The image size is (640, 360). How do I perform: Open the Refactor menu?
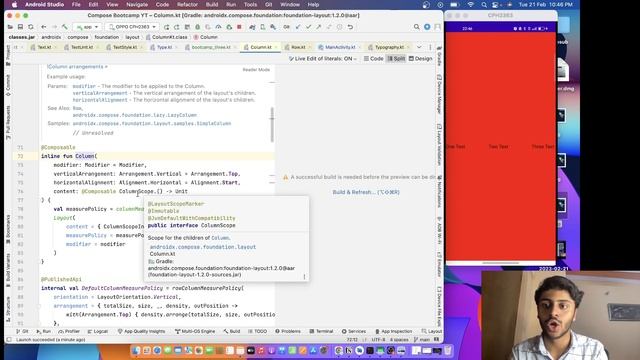pyautogui.click(x=187, y=4)
